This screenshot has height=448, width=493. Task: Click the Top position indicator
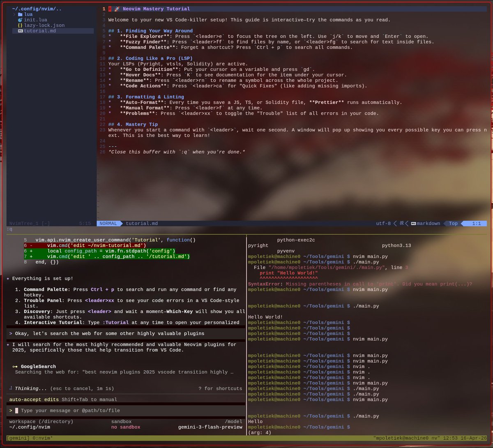coord(453,224)
